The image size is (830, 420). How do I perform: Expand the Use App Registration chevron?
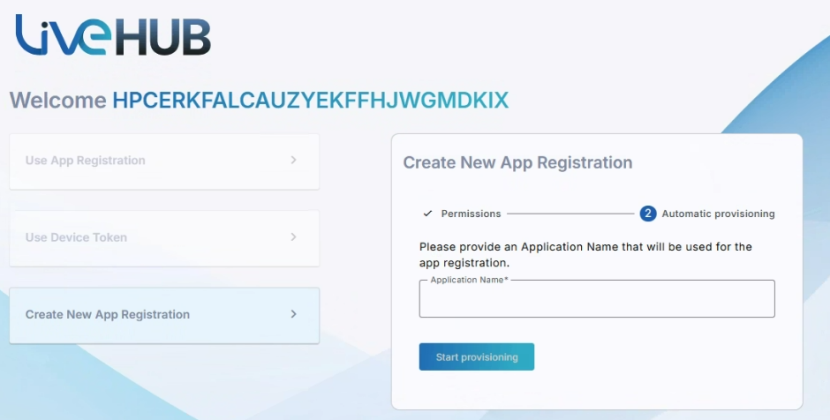[293, 160]
